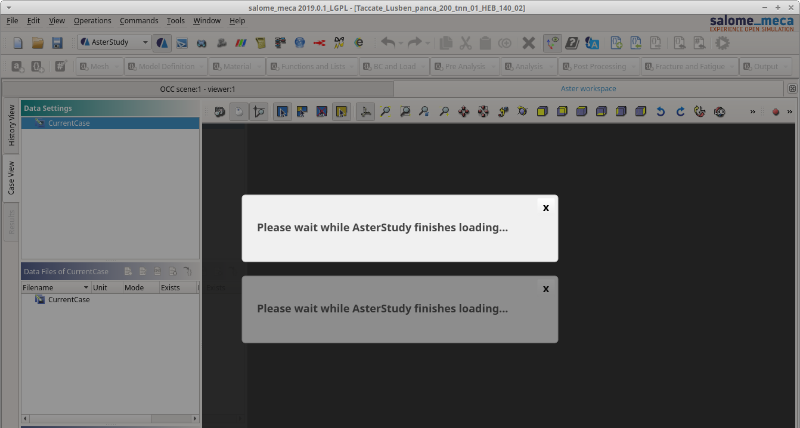Viewport: 800px width, 428px height.
Task: Switch to the Aster workspace tab
Action: (588, 89)
